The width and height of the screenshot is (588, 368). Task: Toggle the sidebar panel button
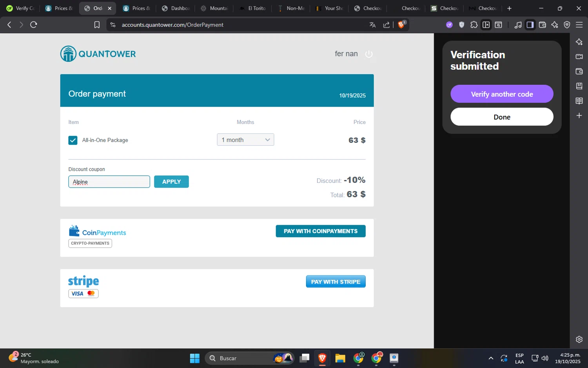point(530,25)
